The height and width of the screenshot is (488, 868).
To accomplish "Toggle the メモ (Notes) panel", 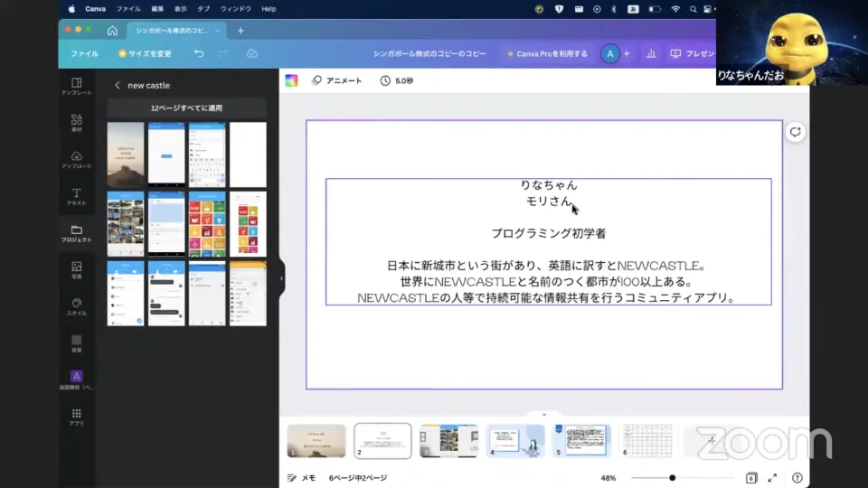I will click(x=301, y=477).
